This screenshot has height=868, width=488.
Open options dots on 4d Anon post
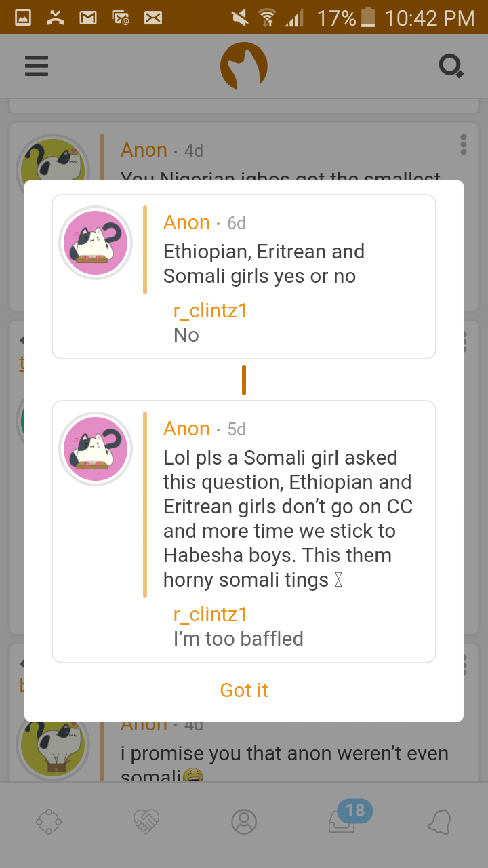[x=464, y=144]
